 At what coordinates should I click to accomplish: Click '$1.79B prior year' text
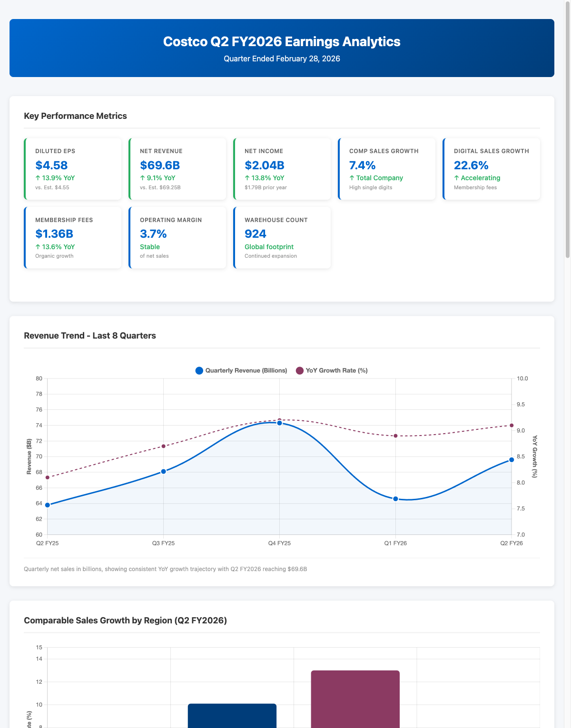pyautogui.click(x=266, y=187)
